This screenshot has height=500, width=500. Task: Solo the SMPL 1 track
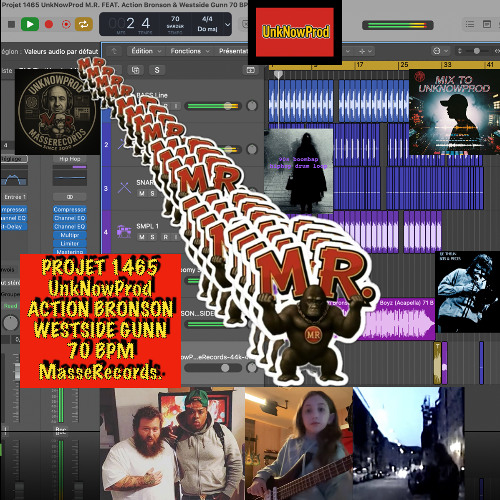click(x=152, y=237)
